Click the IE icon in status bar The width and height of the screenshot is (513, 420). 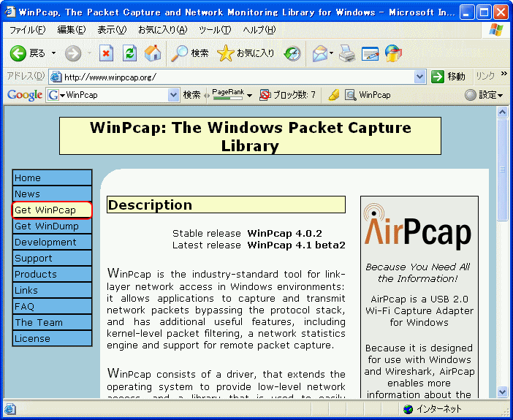[x=10, y=409]
